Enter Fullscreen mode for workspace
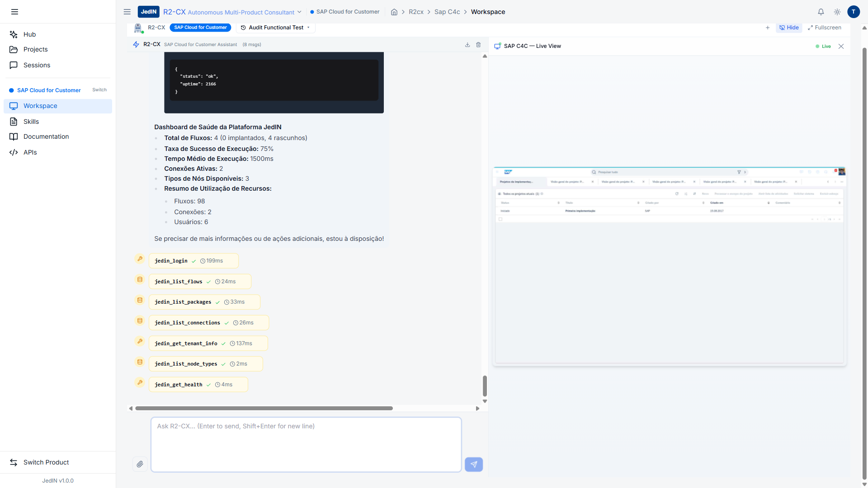This screenshot has height=488, width=868. pyautogui.click(x=825, y=28)
